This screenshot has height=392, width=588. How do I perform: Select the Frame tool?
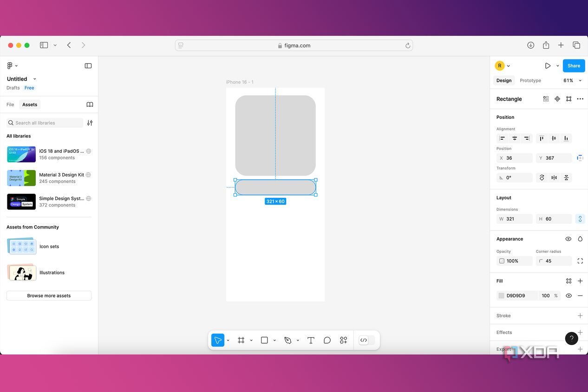[x=241, y=340]
